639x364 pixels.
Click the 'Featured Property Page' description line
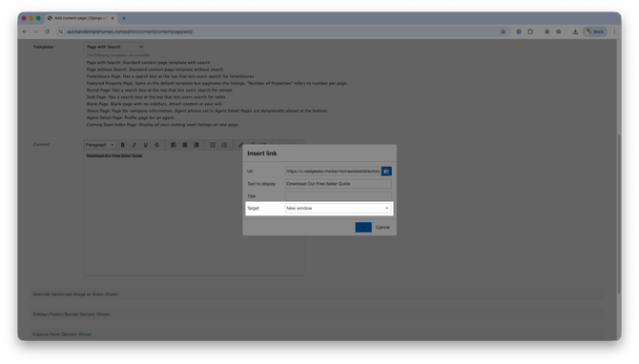[216, 84]
